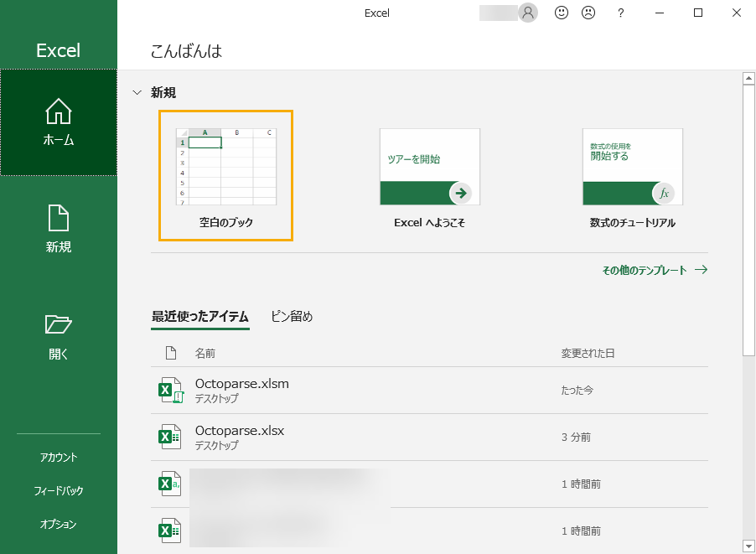Click the user account avatar icon
756x554 pixels.
point(528,13)
